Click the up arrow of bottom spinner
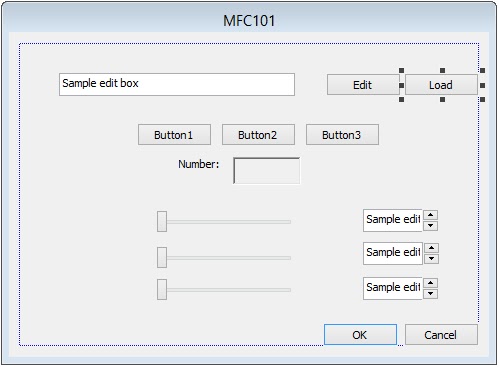Screen dimensions: 499x367 point(430,283)
